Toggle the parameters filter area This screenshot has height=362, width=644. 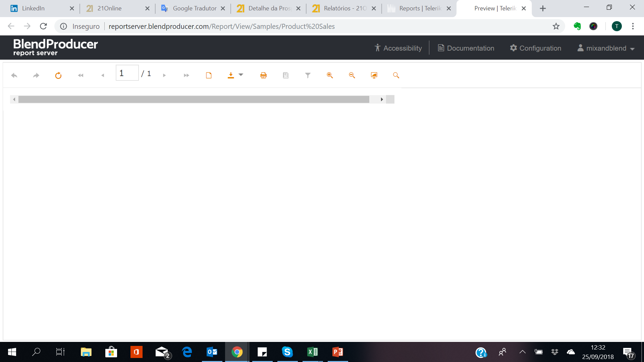coord(308,75)
